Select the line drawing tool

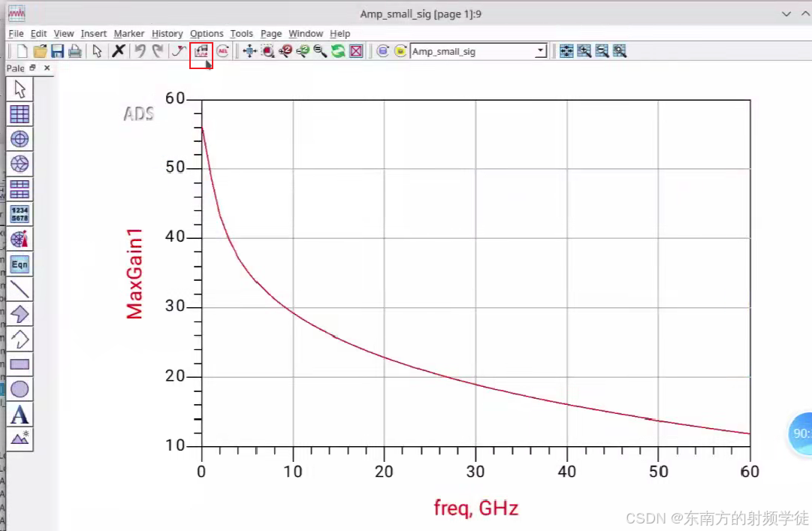click(x=20, y=289)
